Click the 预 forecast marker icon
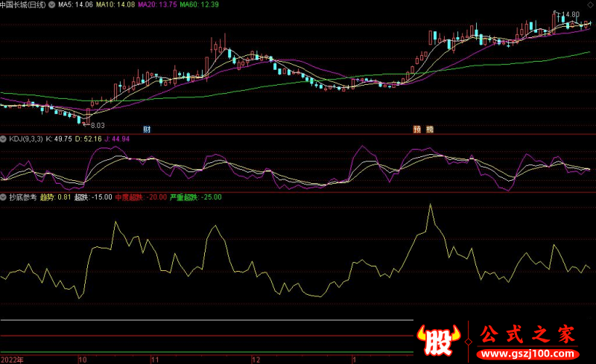 pyautogui.click(x=417, y=130)
